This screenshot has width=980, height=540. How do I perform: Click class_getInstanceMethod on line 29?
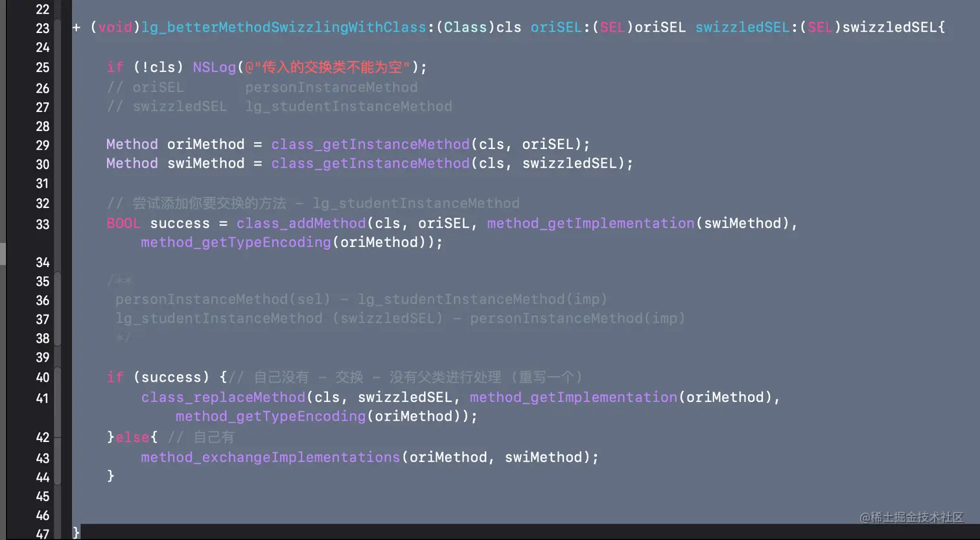tap(370, 145)
